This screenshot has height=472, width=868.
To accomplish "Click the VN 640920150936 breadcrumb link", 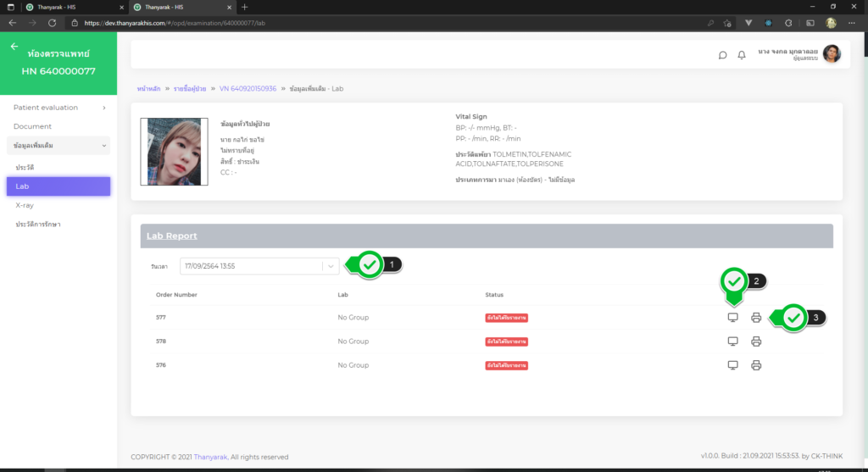I will [x=248, y=88].
